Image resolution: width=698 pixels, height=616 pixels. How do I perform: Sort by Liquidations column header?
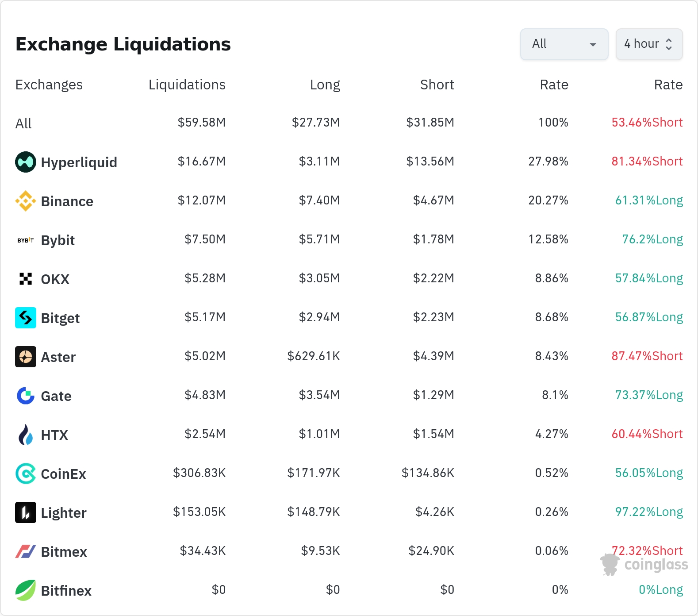coord(187,85)
